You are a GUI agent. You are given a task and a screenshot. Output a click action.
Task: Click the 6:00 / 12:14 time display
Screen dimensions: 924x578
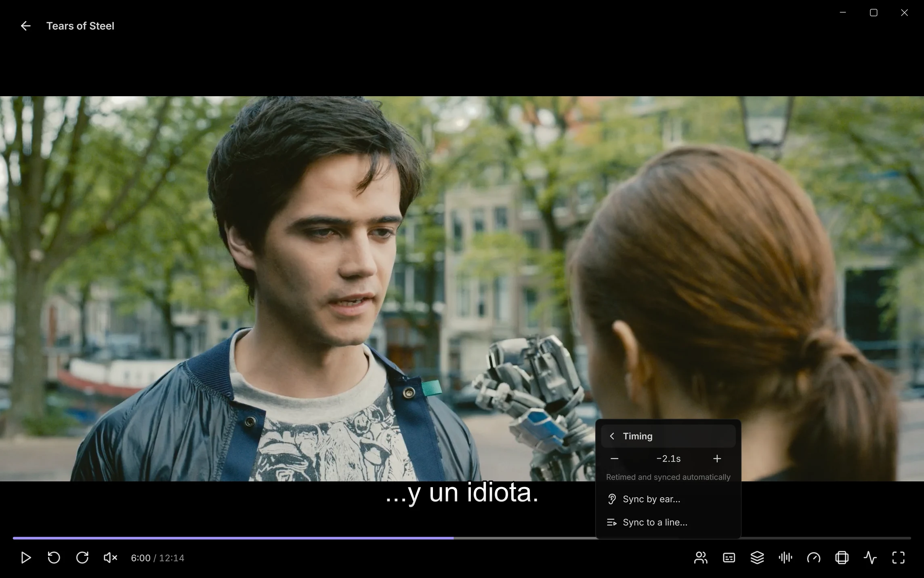coord(157,558)
